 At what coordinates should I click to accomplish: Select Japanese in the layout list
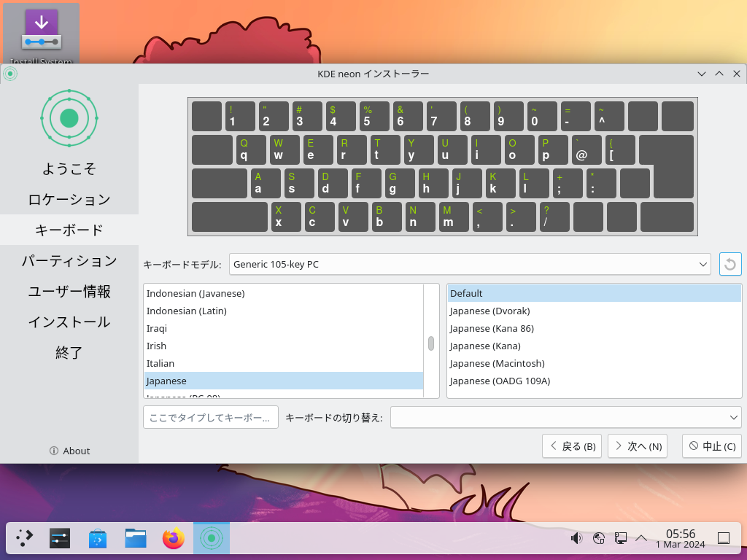point(284,381)
